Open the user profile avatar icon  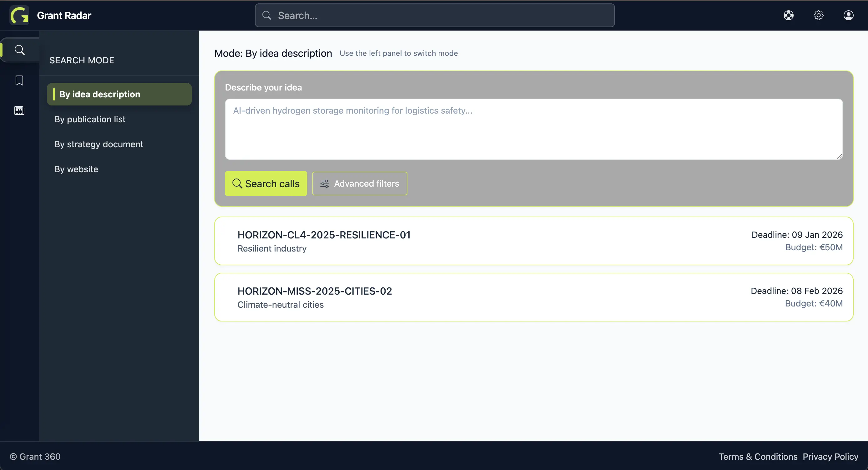coord(848,15)
